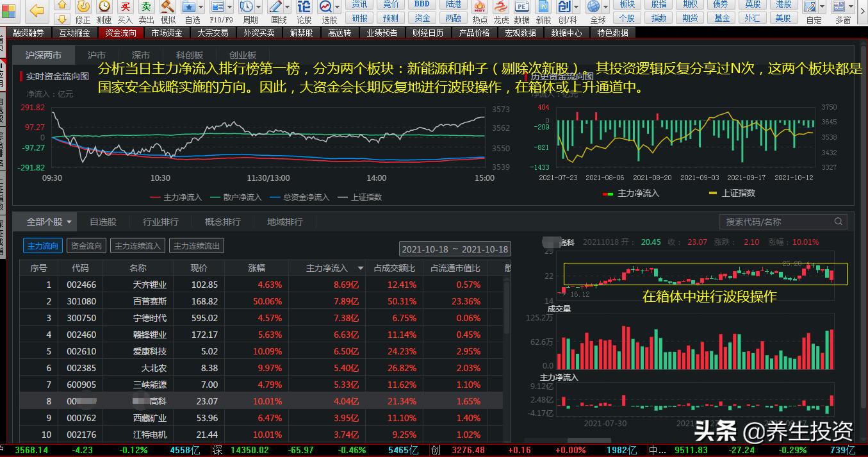This screenshot has width=868, height=457.
Task: Open the 主力净流入 column sort dropdown
Action: [x=360, y=267]
